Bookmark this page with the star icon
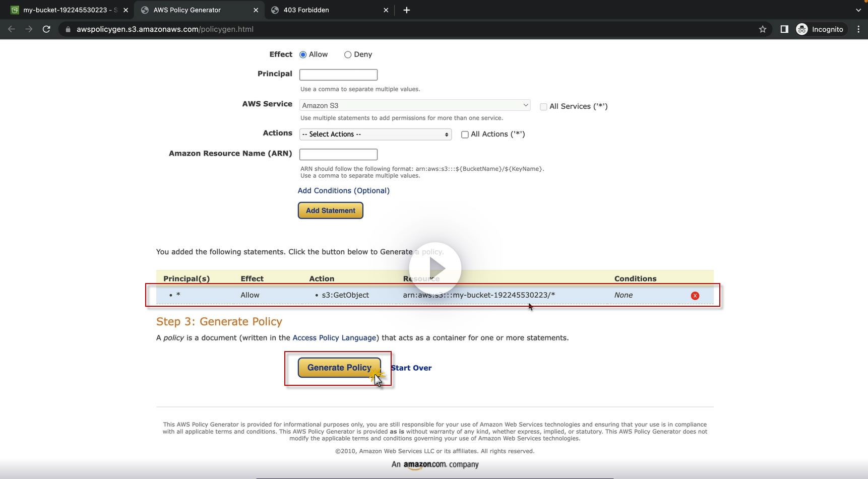This screenshot has height=479, width=868. click(x=763, y=29)
